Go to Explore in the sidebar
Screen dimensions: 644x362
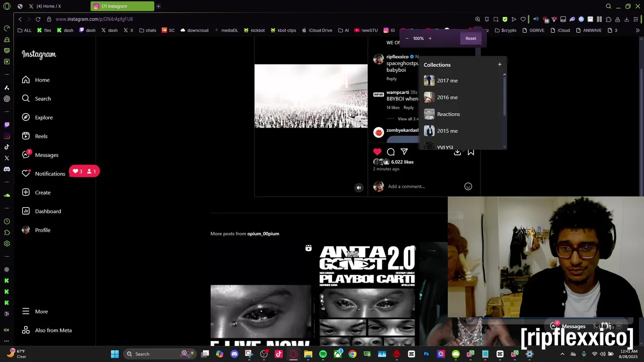click(x=37, y=117)
